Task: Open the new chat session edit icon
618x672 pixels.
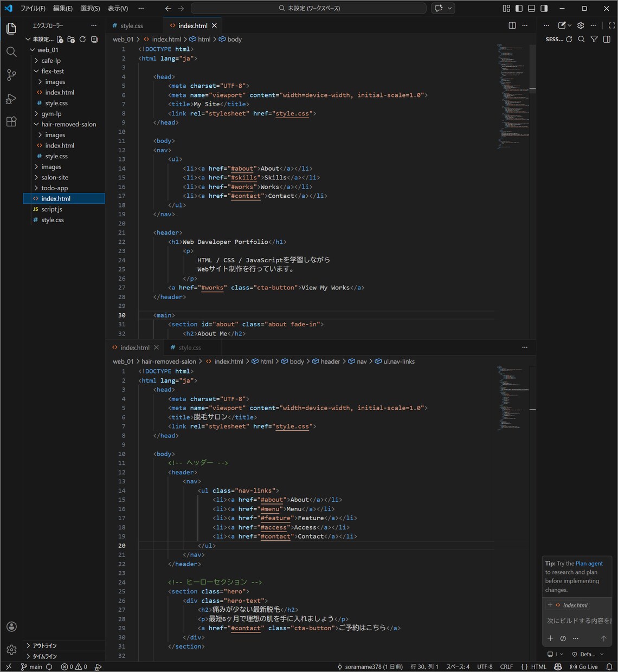Action: point(562,25)
